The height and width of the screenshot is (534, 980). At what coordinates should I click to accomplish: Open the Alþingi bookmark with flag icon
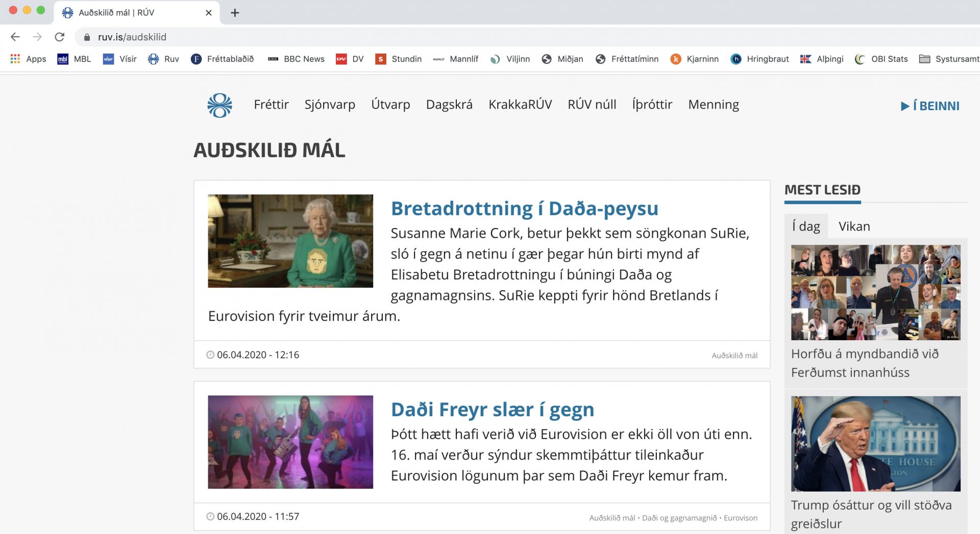click(x=822, y=59)
